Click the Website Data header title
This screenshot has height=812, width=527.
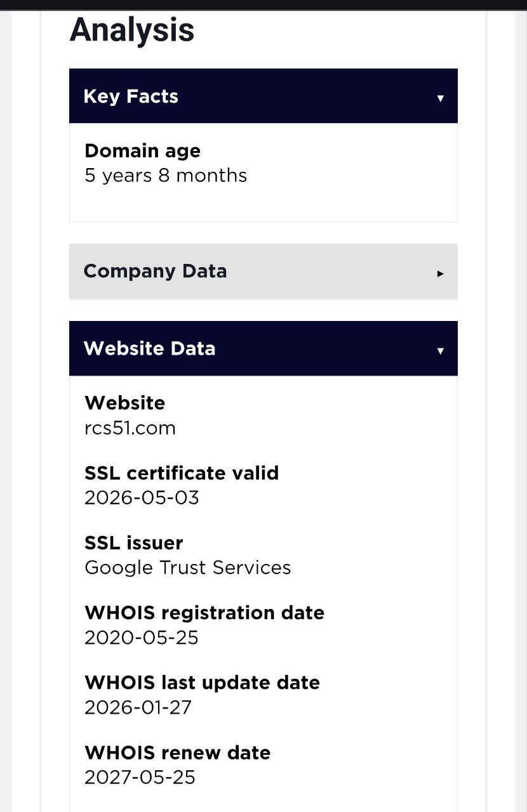149,348
